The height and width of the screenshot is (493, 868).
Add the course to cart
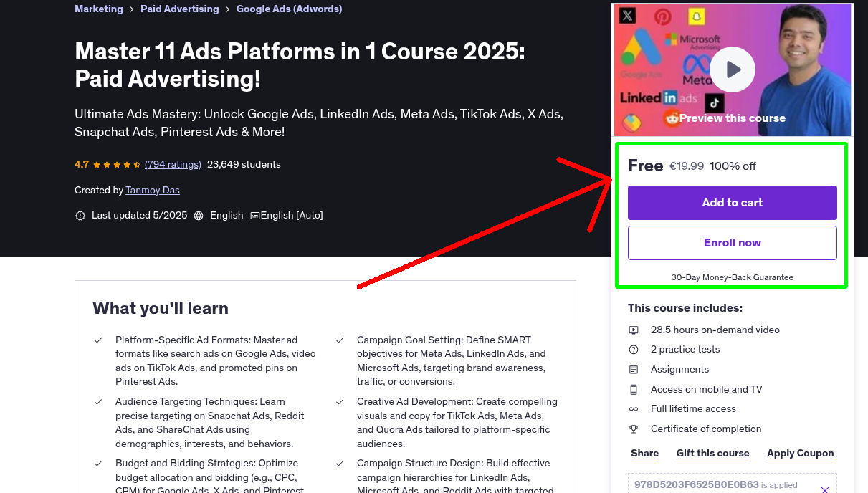point(733,203)
